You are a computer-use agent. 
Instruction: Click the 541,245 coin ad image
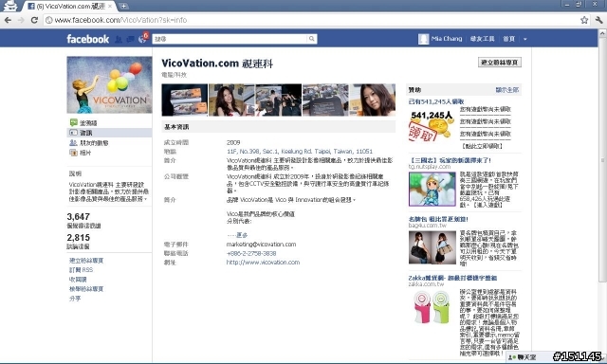click(432, 126)
